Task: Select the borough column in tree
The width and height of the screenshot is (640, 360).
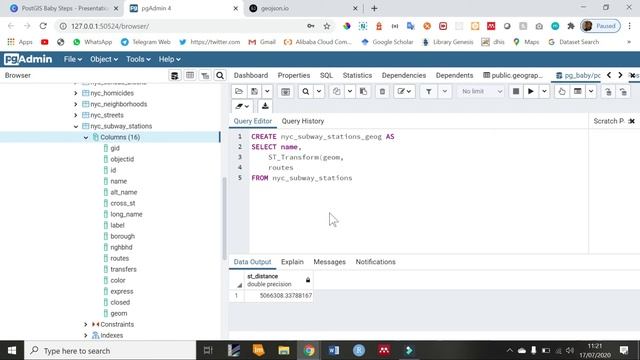Action: [x=122, y=236]
